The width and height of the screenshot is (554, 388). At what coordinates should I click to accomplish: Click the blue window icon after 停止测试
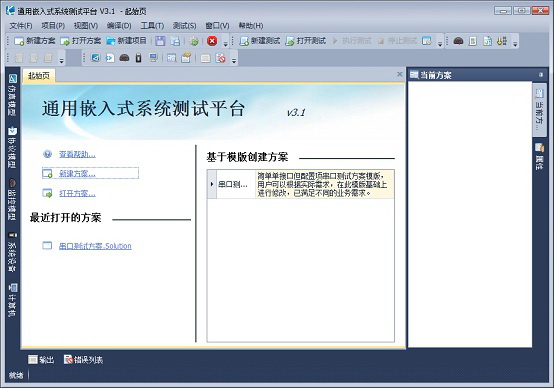click(427, 41)
